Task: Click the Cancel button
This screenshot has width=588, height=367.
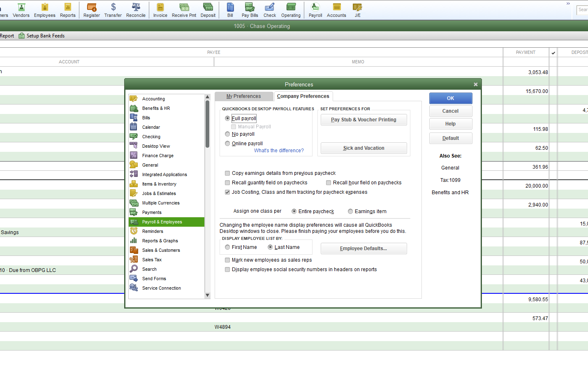Action: [x=451, y=111]
